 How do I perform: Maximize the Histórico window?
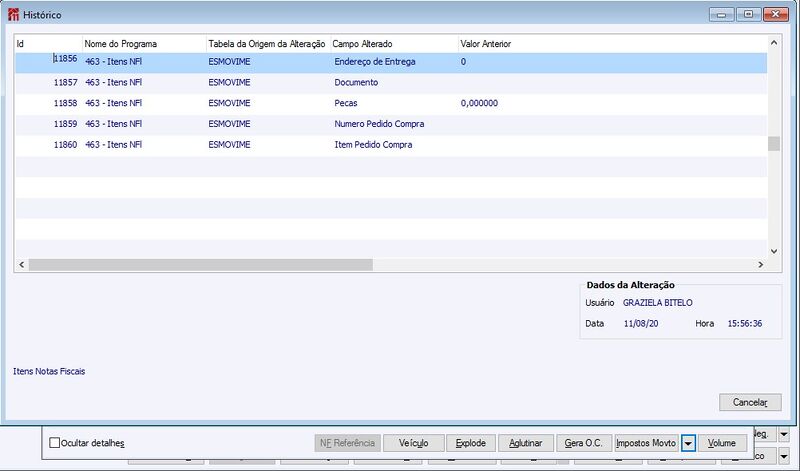point(748,15)
